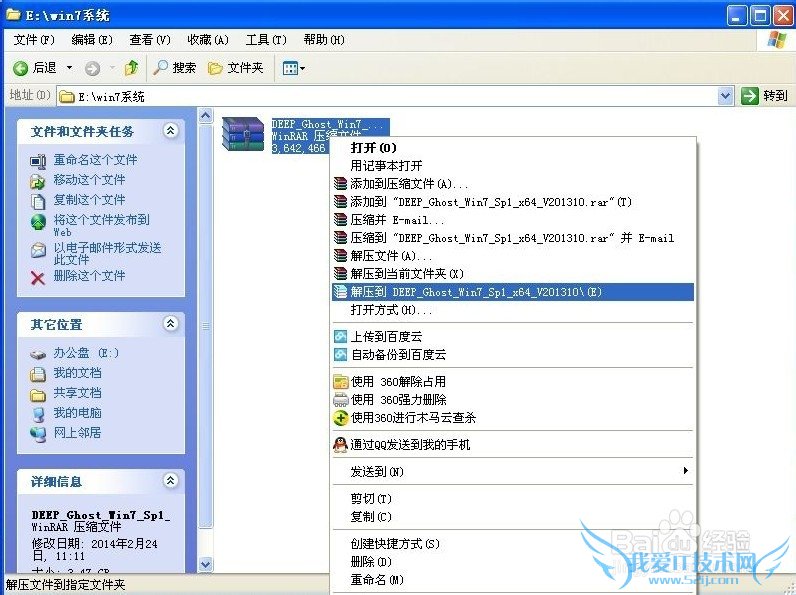Open the Views dropdown arrow
This screenshot has height=595, width=796.
pyautogui.click(x=303, y=68)
